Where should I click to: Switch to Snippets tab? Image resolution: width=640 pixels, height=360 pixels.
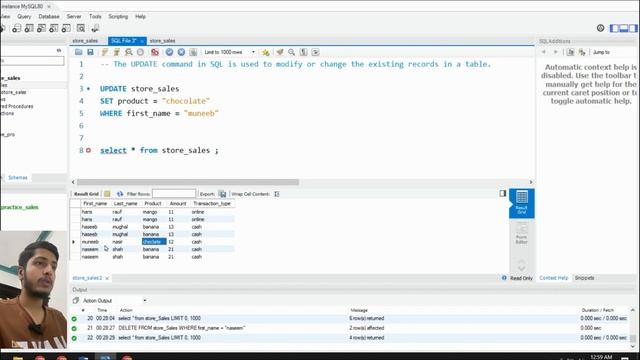click(x=584, y=278)
